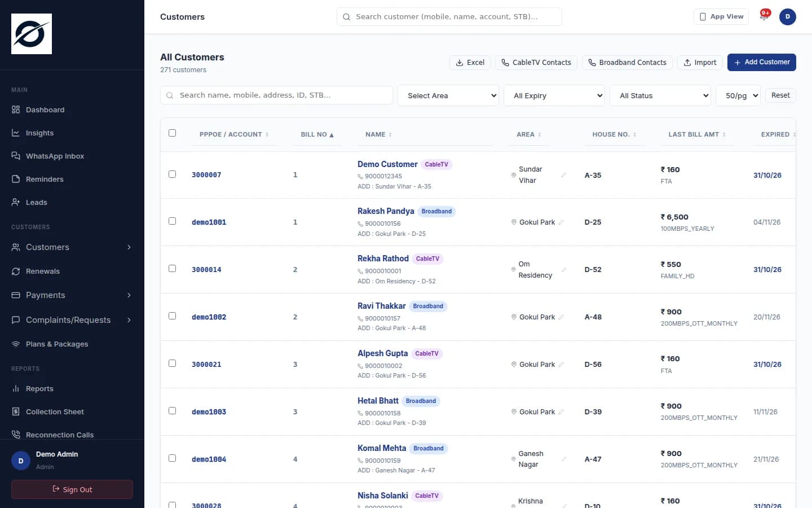Click the Collection Sheet icon
The height and width of the screenshot is (508, 812).
(16, 412)
